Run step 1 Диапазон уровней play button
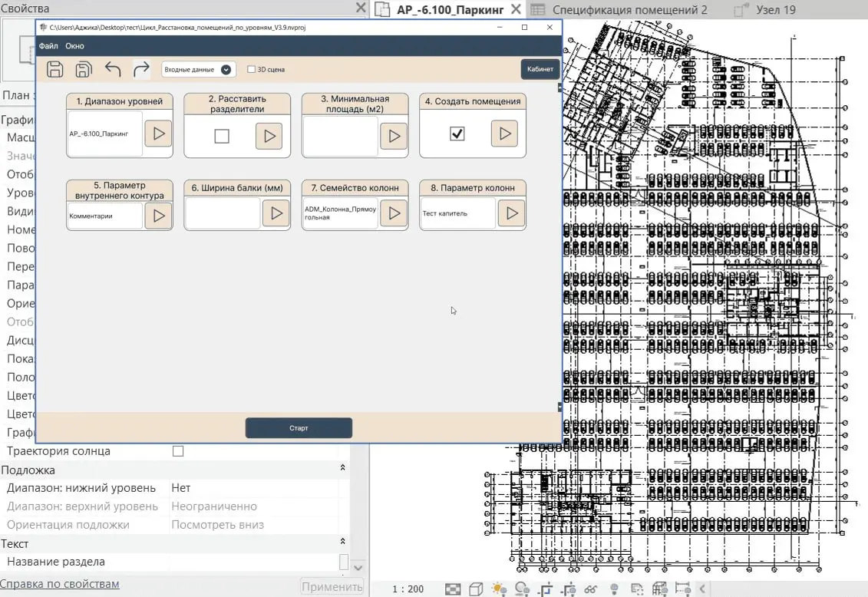This screenshot has width=868, height=597. coord(158,134)
